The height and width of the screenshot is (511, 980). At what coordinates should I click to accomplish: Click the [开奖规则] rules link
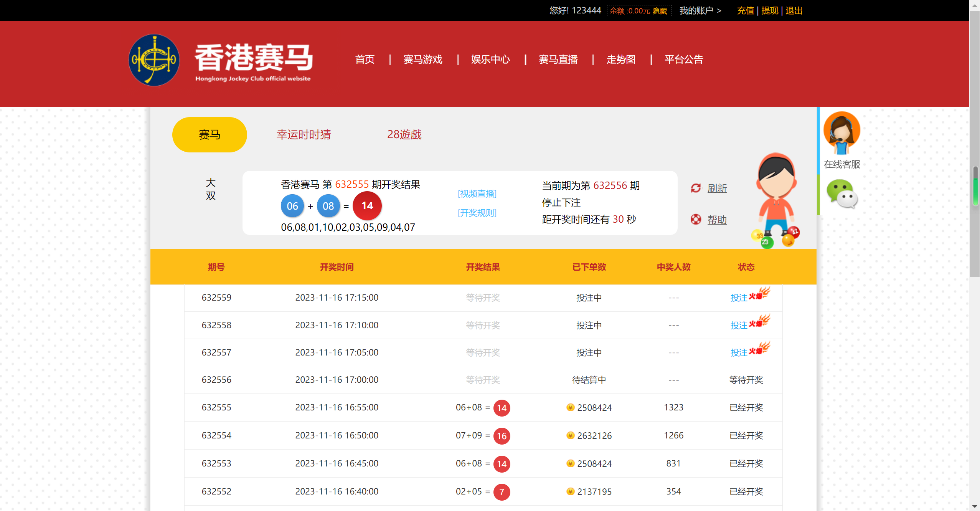pyautogui.click(x=477, y=213)
